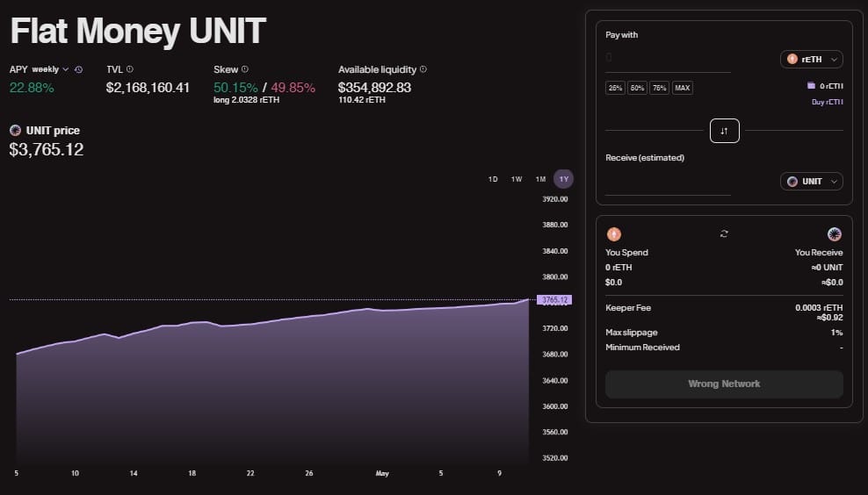Click the Pay with amount input field
Viewport: 868px width, 495px height.
[668, 60]
